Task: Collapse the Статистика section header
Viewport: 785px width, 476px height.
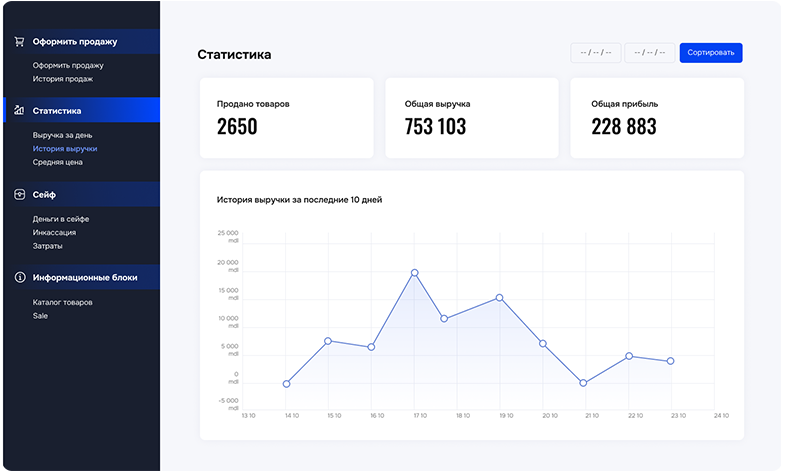Action: 57,110
